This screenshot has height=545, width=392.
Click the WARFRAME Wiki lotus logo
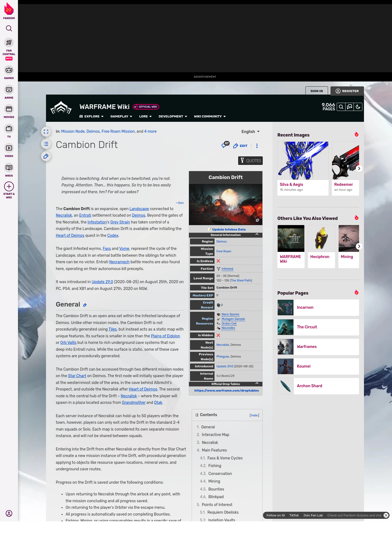click(61, 108)
